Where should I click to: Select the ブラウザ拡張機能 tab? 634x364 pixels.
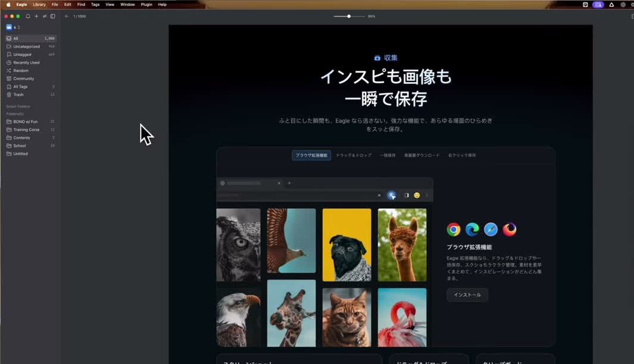click(311, 155)
